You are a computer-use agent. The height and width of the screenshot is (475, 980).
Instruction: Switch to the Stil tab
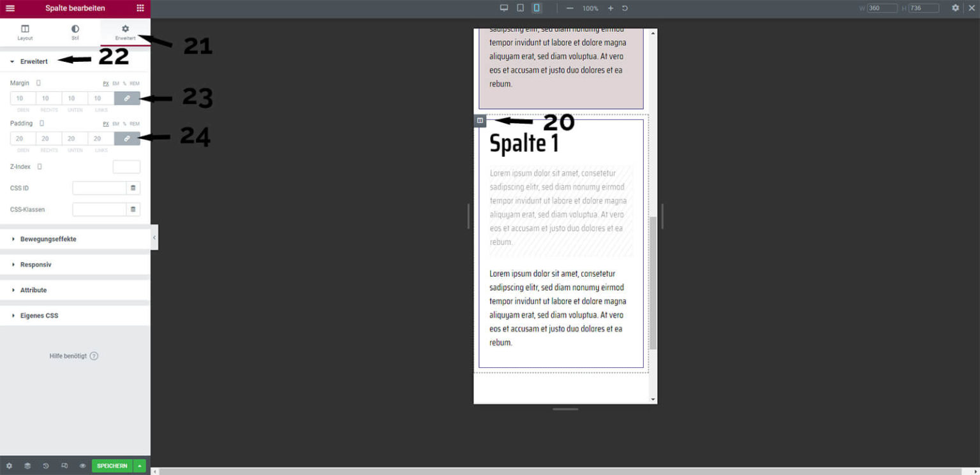pos(75,33)
